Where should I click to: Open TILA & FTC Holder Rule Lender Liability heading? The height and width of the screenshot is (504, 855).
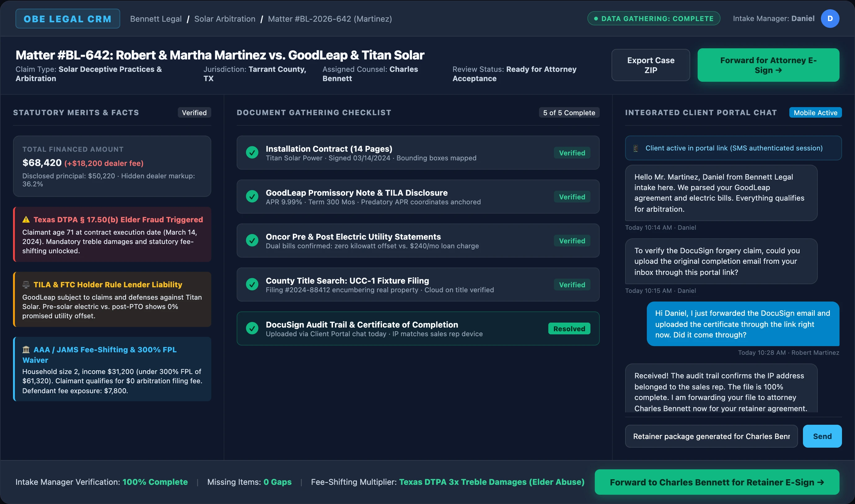tap(108, 285)
